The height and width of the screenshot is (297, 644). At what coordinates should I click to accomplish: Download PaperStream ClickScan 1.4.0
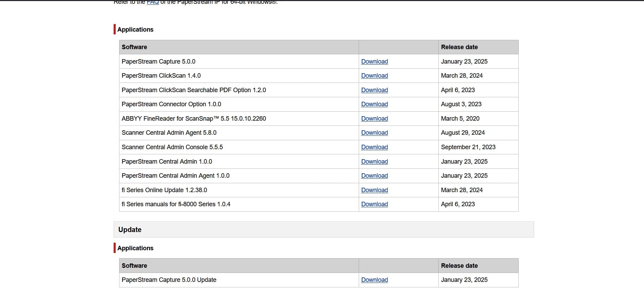(374, 76)
